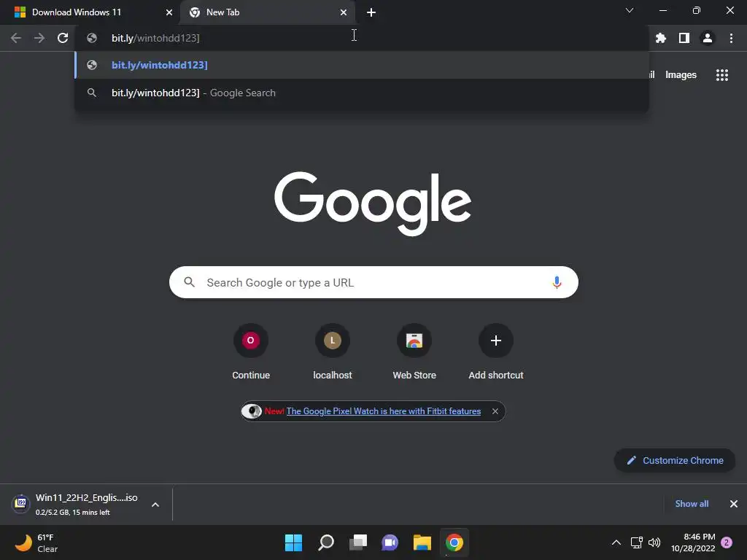Open the weather widget showing 61°F
Viewport: 747px width, 560px height.
point(36,542)
